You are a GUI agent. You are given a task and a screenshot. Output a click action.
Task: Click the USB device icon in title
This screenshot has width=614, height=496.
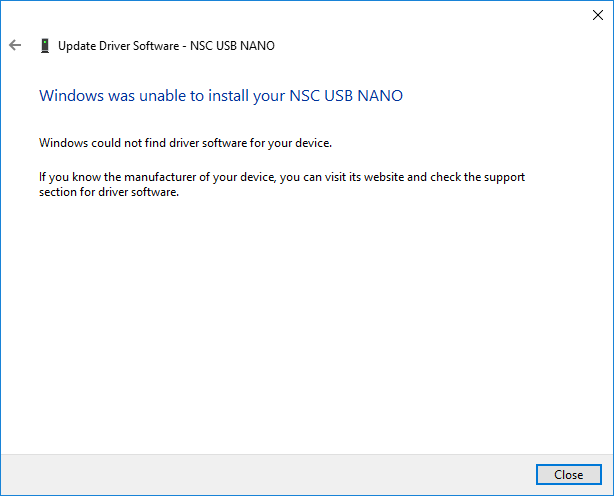[x=45, y=46]
